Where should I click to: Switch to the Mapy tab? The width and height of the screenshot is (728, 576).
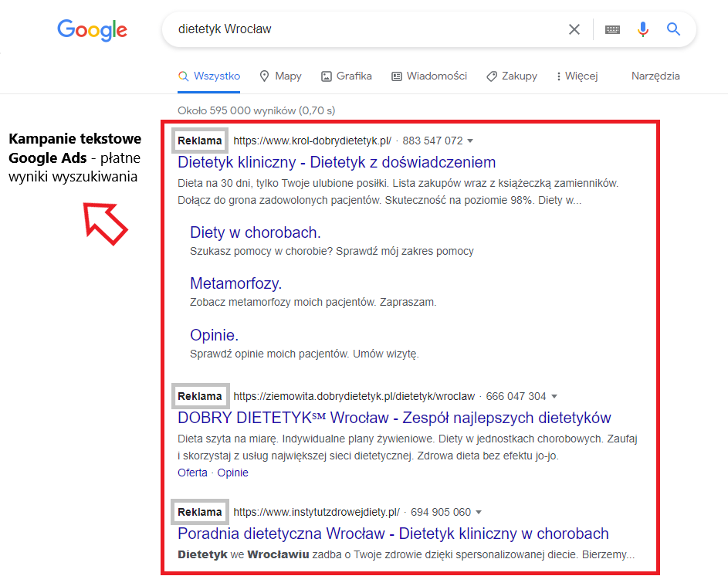pyautogui.click(x=280, y=76)
